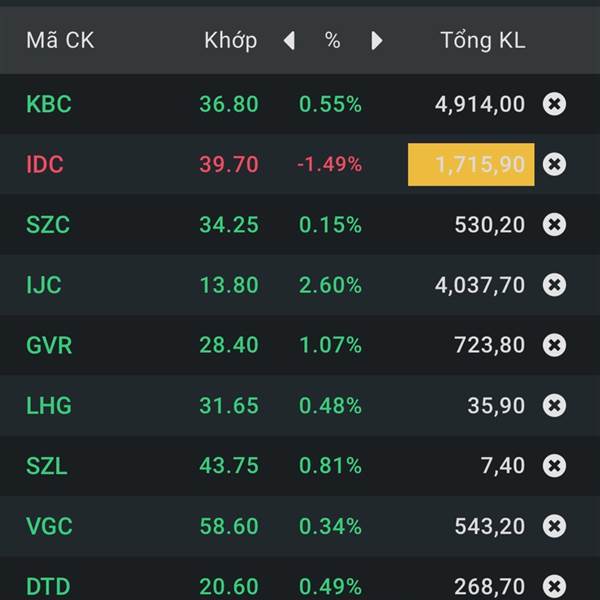Sort by Khớp price column
The image size is (600, 600).
click(230, 41)
